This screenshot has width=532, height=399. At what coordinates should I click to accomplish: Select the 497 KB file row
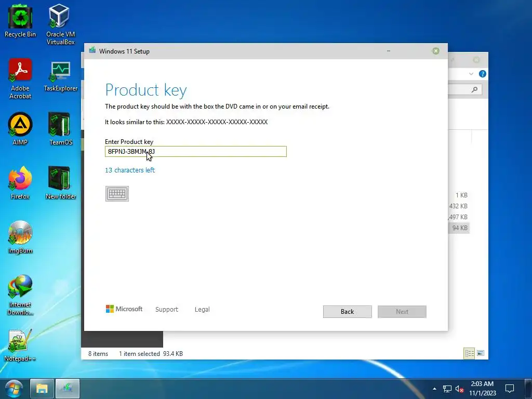459,217
